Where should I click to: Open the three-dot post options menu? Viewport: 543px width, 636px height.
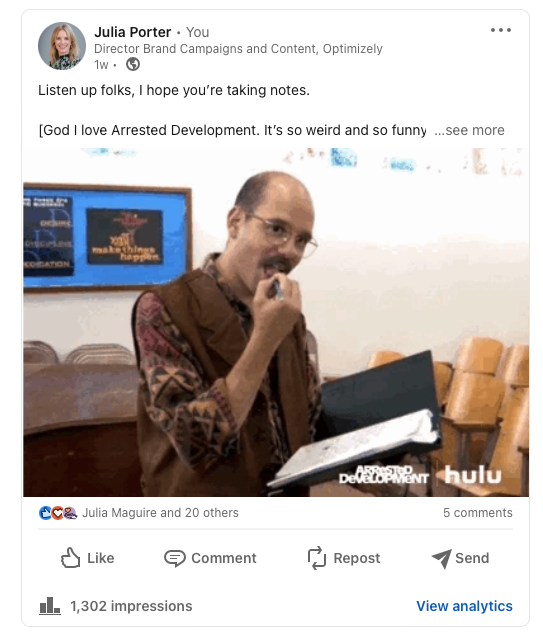point(500,30)
